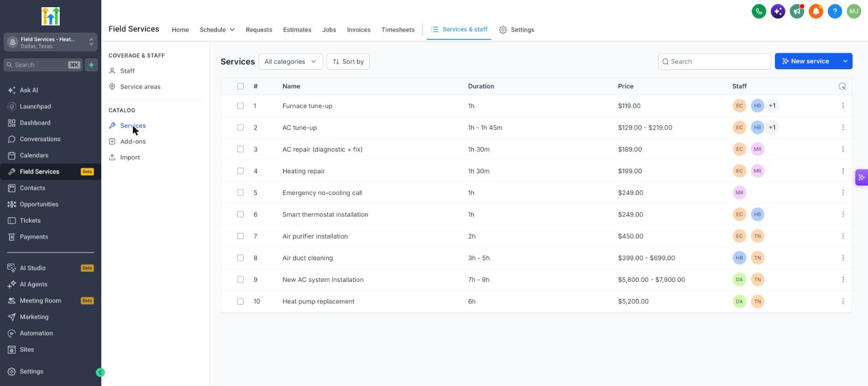Switch to the Timesheets tab
The image size is (868, 386).
click(x=398, y=30)
